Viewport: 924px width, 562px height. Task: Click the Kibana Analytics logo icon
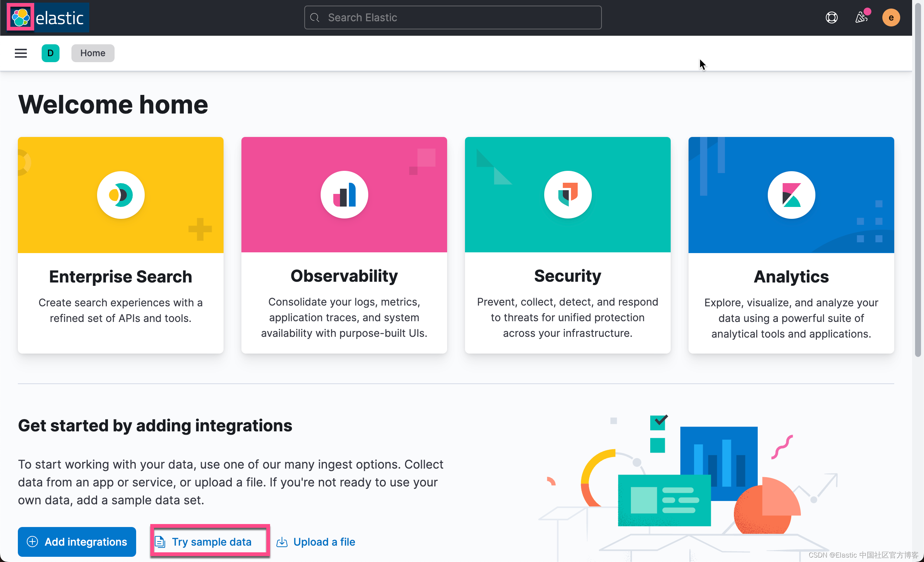pos(791,195)
